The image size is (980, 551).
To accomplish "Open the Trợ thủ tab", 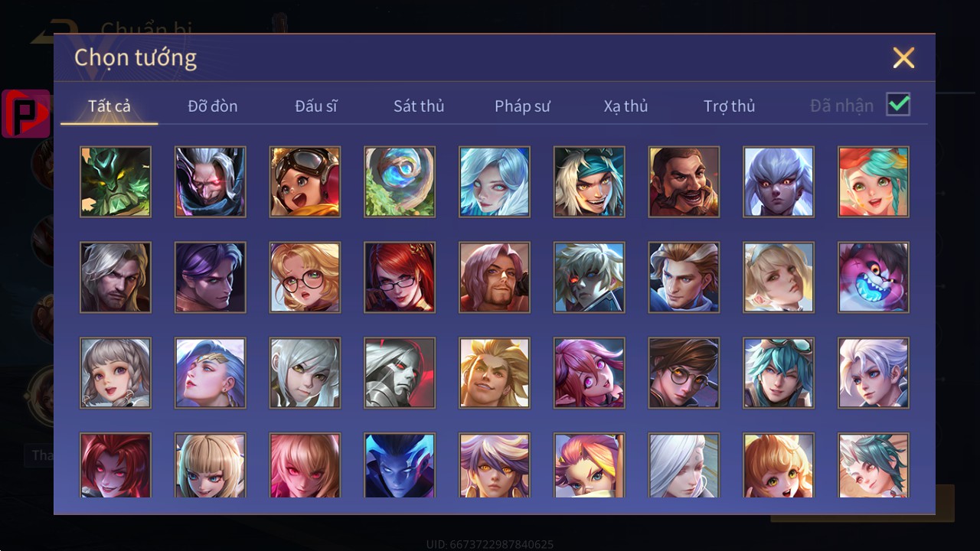I will [729, 106].
